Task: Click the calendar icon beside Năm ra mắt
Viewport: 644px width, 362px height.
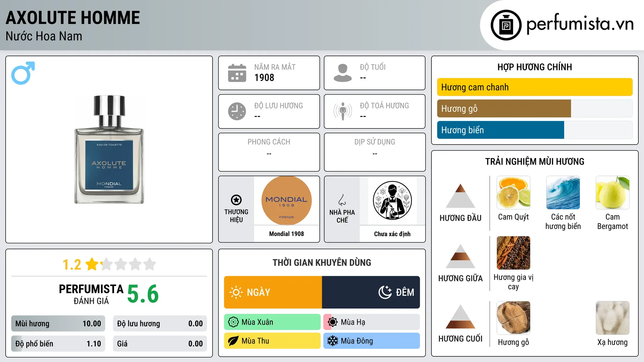Action: [237, 73]
